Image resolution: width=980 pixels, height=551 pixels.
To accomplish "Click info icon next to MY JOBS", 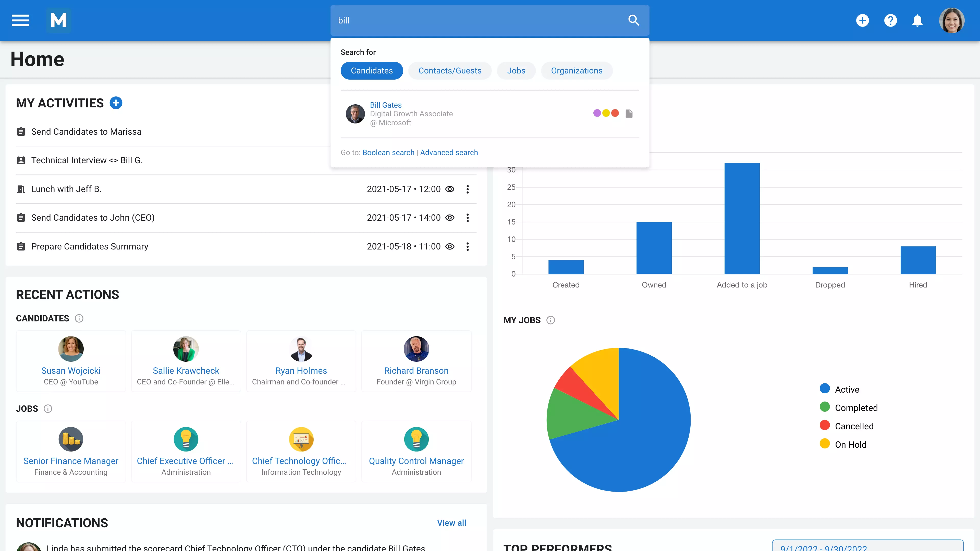I will [x=550, y=320].
